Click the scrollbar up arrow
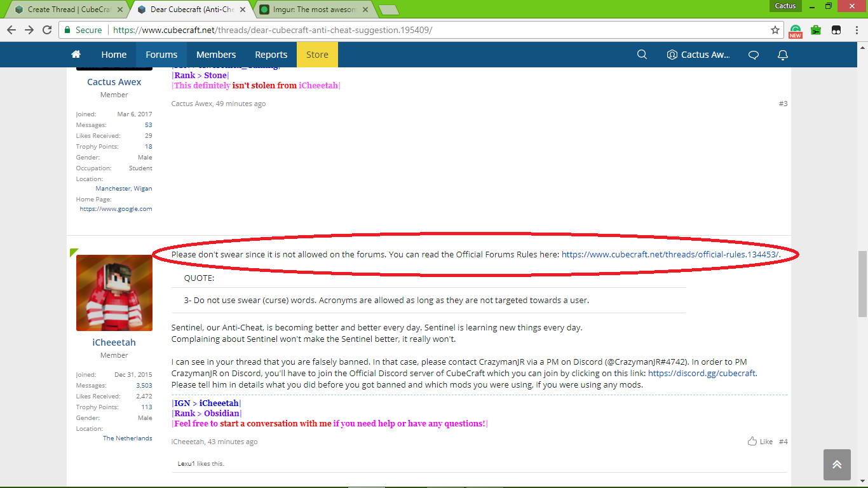868x488 pixels. 862,47
